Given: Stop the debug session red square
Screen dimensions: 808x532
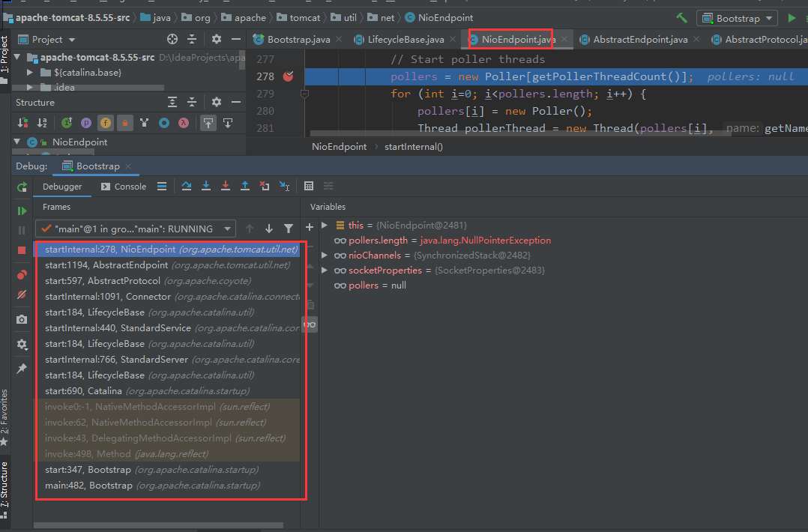Looking at the screenshot, I should pos(22,250).
